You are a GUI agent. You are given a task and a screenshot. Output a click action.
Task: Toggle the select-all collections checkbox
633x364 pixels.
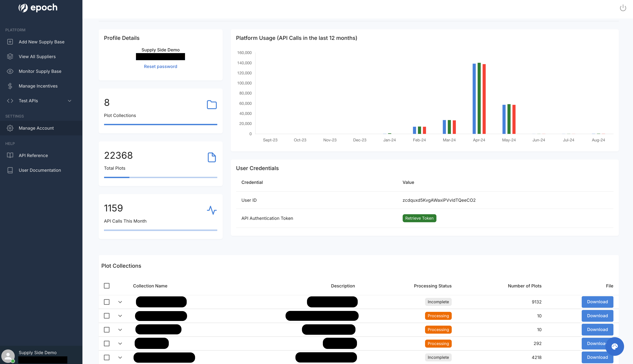click(x=107, y=286)
